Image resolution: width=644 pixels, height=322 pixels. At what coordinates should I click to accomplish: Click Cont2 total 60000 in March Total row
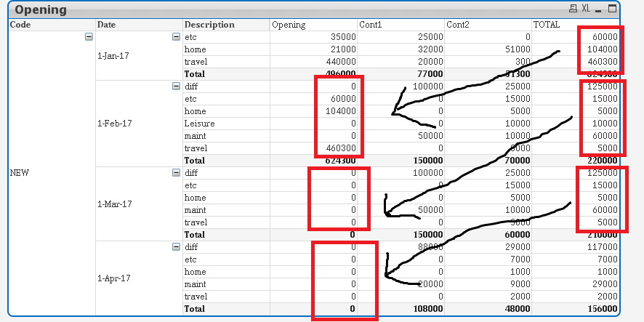(x=518, y=235)
